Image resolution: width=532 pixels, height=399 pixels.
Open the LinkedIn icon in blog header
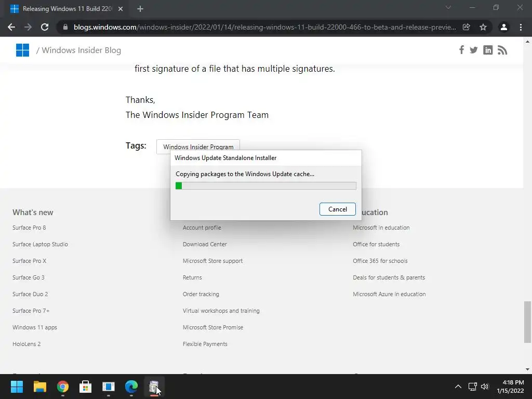[x=488, y=50]
